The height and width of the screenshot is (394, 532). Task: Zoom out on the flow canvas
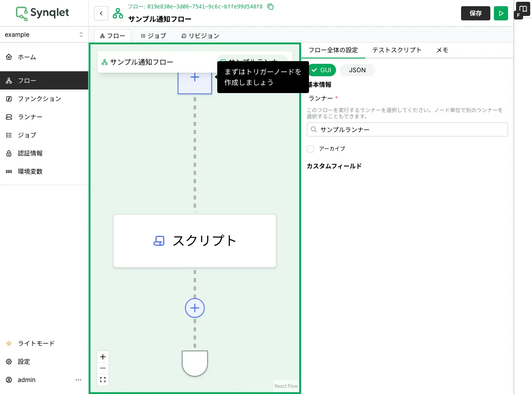pos(103,368)
